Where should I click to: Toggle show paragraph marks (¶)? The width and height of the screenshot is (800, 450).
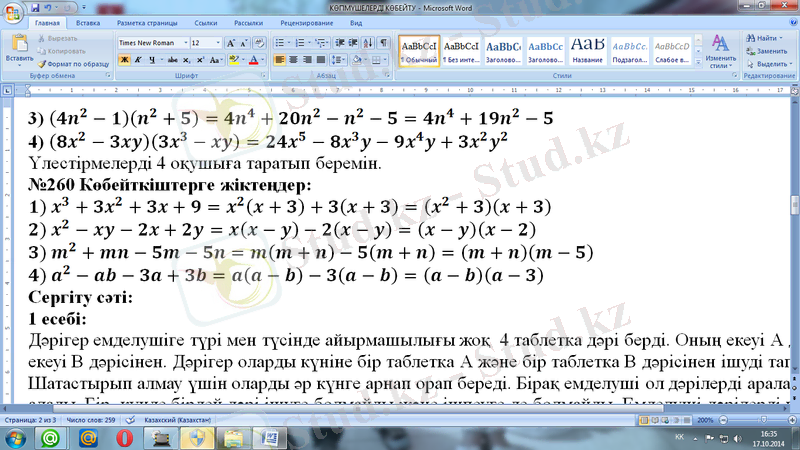(386, 44)
